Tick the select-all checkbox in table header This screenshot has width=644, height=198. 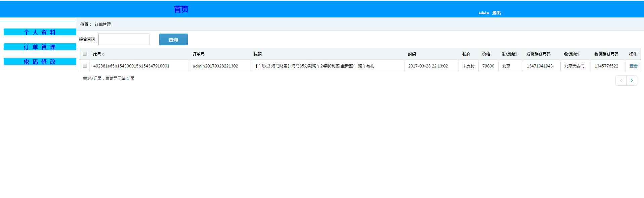pos(85,54)
